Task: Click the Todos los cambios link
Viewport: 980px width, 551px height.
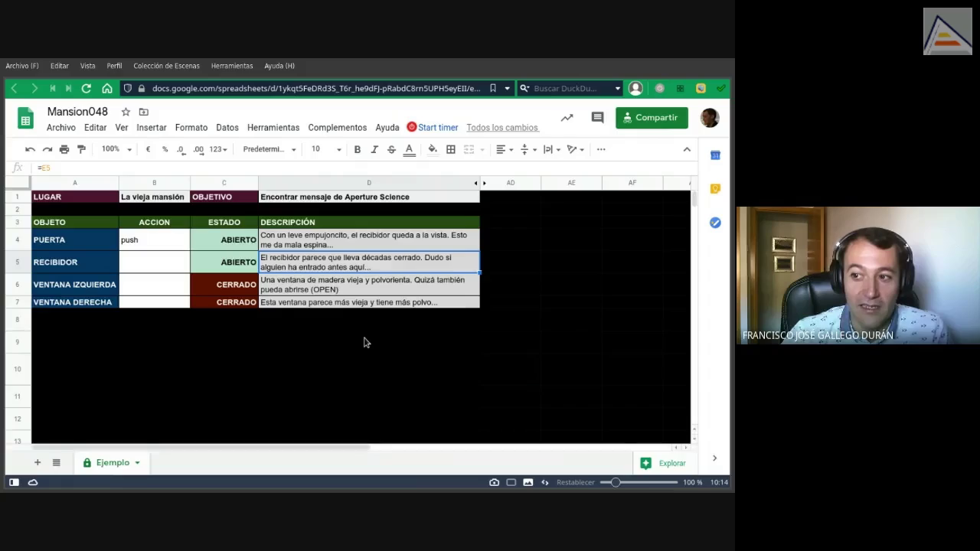Action: [x=502, y=128]
